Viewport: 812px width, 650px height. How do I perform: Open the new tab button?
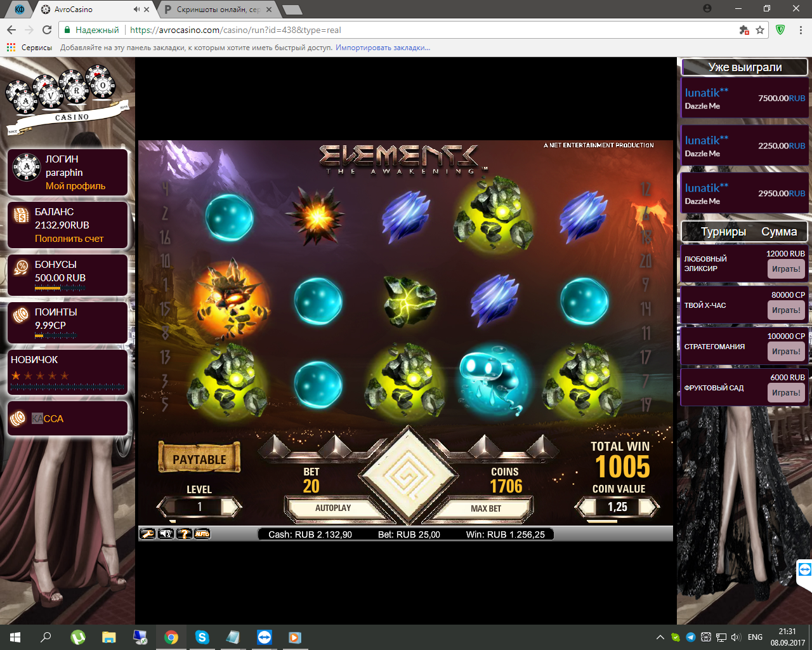[292, 10]
